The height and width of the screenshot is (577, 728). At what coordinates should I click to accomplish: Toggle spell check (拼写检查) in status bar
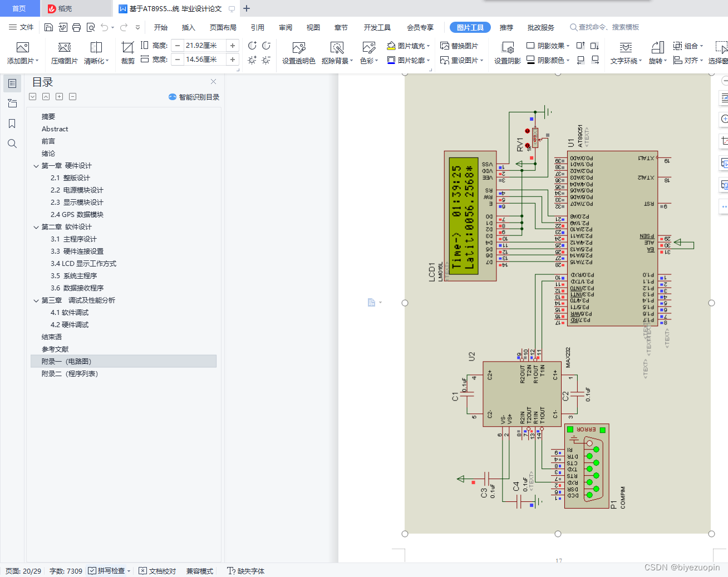[106, 571]
